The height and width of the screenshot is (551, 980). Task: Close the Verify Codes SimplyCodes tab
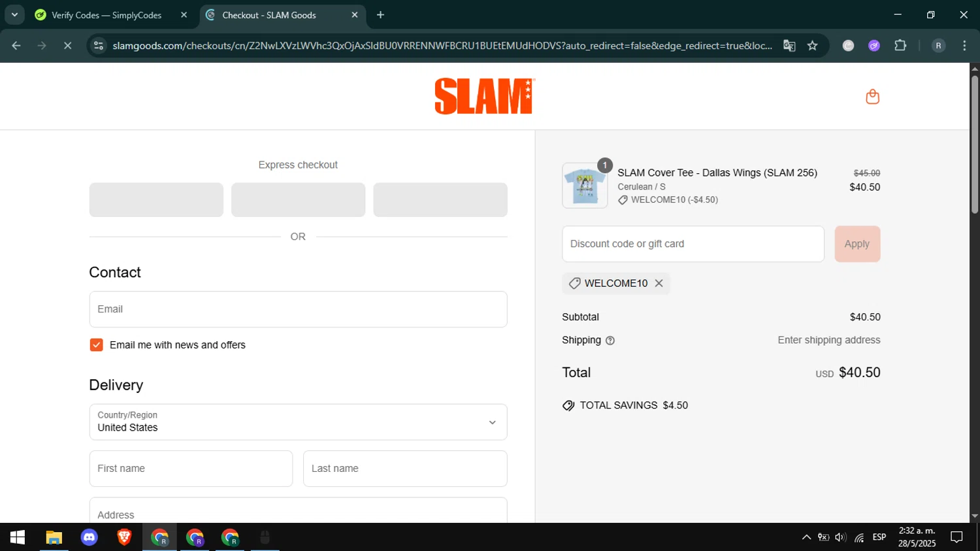(x=184, y=14)
